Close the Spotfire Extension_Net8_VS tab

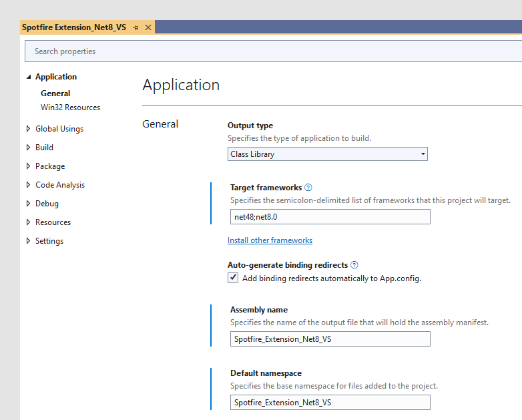click(x=148, y=27)
